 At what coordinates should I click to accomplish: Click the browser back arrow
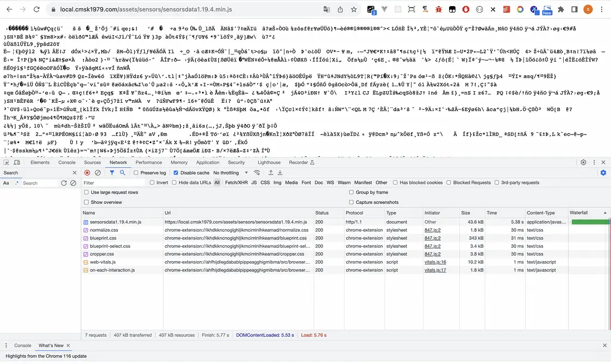coord(9,9)
